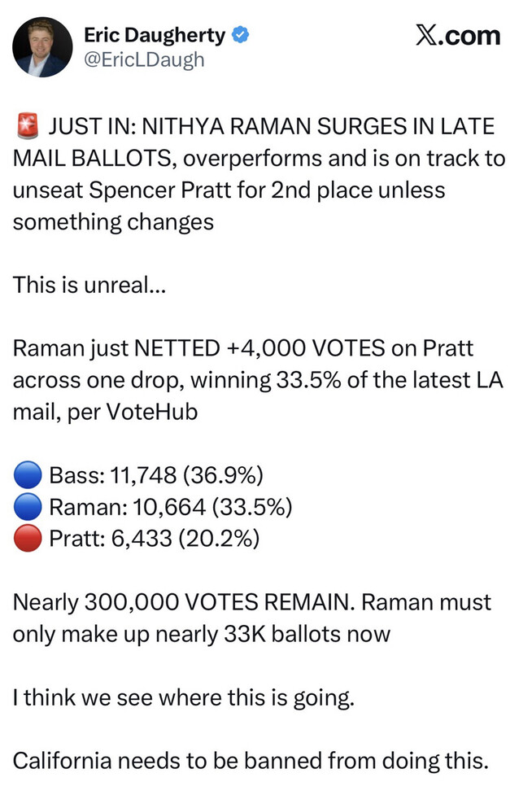
Task: Click the '+4,000 VOTES' text
Action: point(306,348)
